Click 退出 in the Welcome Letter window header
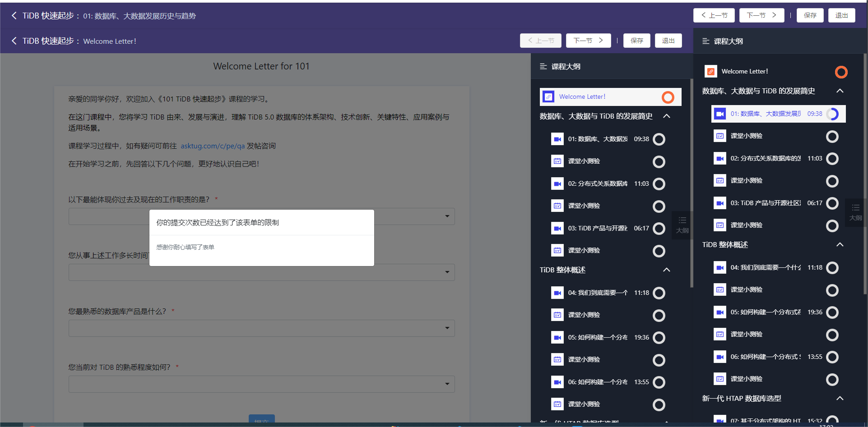 [668, 41]
